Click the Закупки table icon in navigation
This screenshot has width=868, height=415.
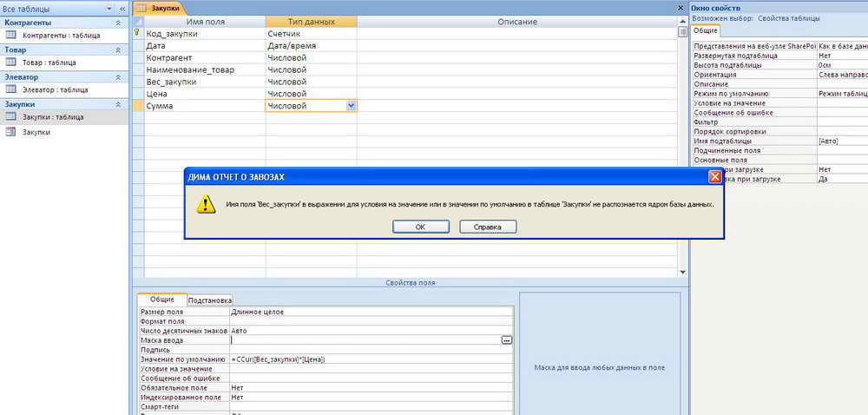pos(10,116)
